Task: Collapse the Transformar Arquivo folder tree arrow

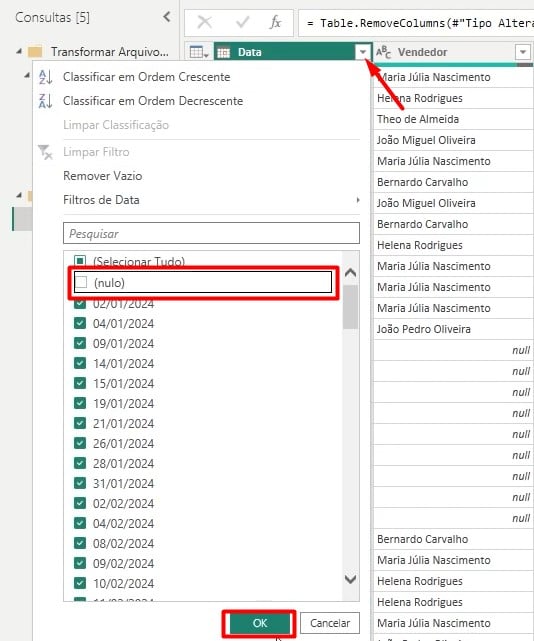Action: click(x=19, y=52)
